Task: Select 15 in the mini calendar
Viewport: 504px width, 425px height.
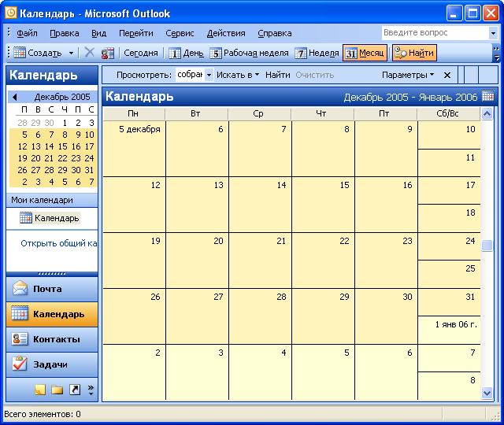Action: point(62,146)
